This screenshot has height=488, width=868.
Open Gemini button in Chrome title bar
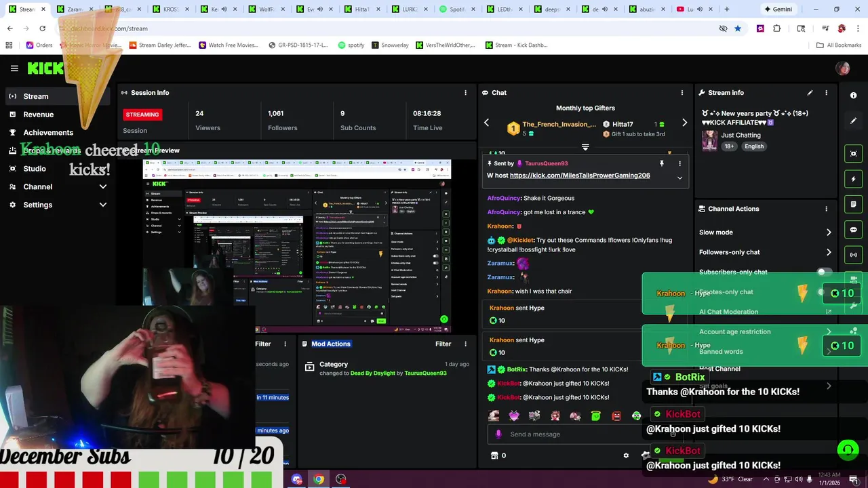(x=778, y=9)
